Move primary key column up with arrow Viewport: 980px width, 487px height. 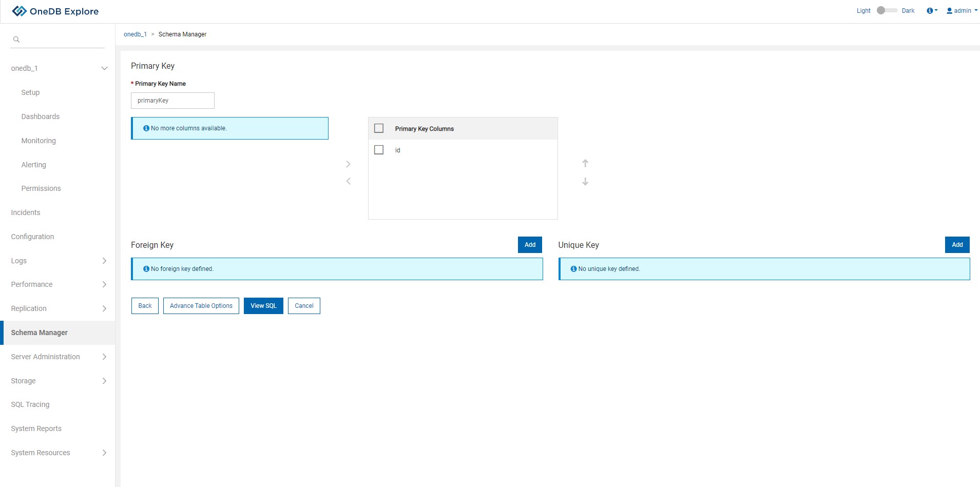[x=585, y=163]
